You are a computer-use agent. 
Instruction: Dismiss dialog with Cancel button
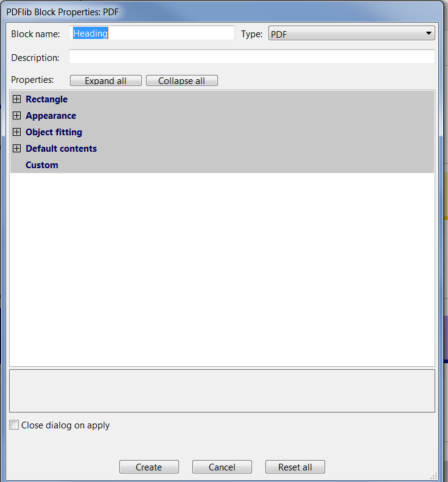(222, 467)
